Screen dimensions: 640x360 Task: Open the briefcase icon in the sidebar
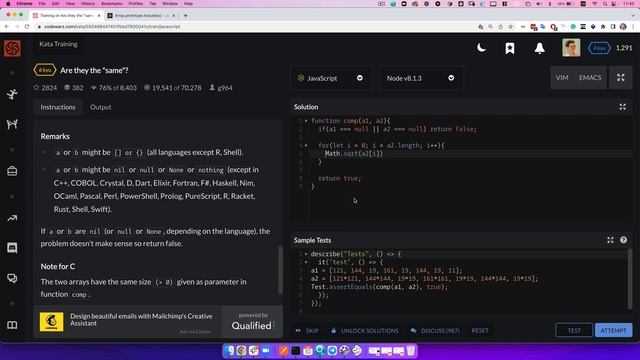click(x=12, y=171)
